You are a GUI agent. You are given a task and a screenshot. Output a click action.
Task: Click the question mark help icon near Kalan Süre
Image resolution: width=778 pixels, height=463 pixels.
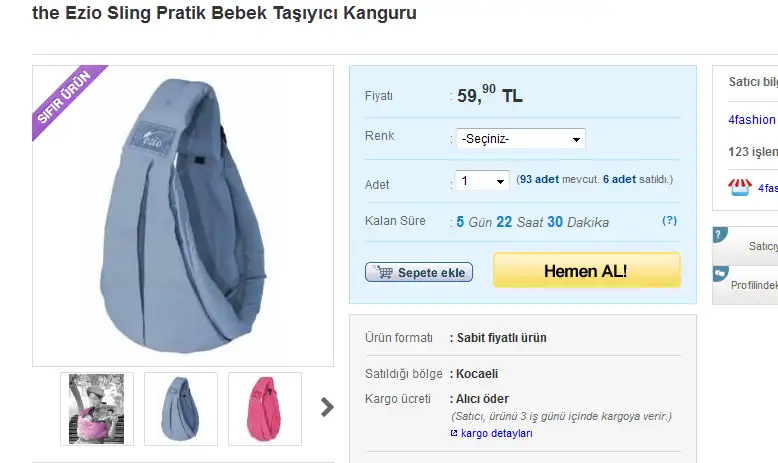point(669,220)
